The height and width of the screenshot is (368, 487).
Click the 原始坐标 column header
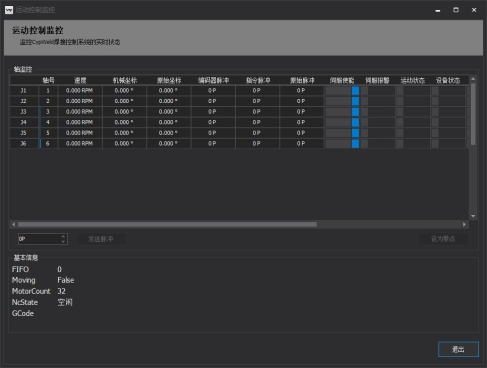click(169, 80)
